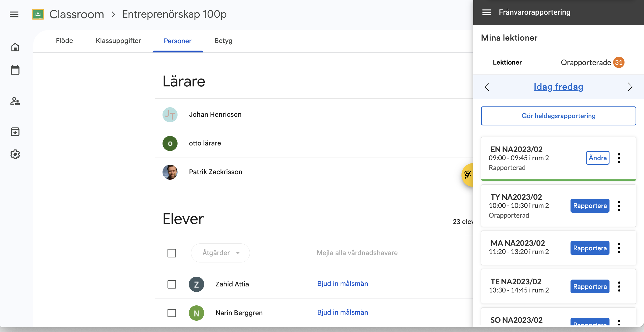Check the select-all students checkbox
The width and height of the screenshot is (644, 332).
point(172,253)
